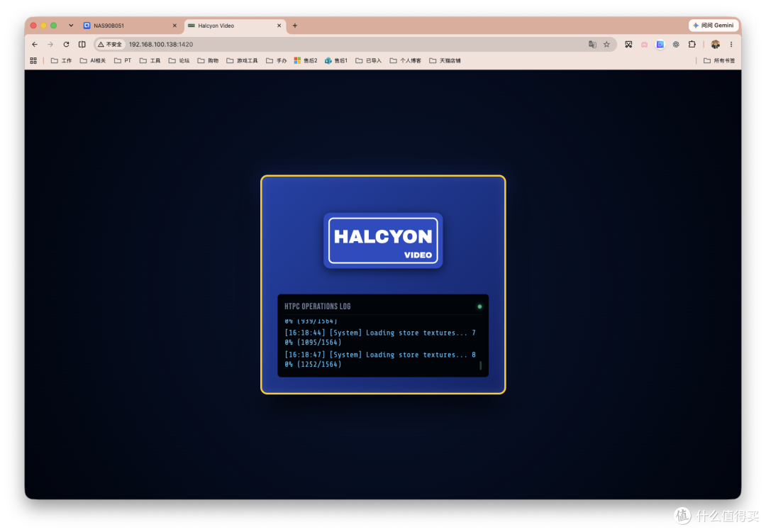Image resolution: width=766 pixels, height=532 pixels.
Task: Open the 所有书签 all bookmarks folder
Action: click(x=718, y=60)
